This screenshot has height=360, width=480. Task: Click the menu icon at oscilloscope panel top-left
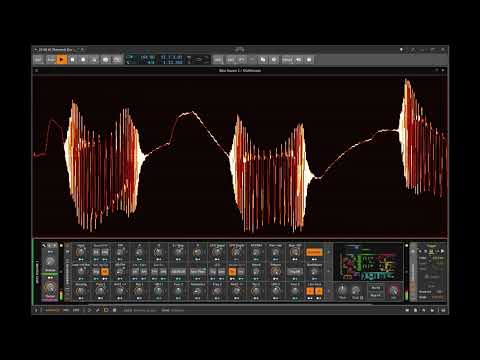click(36, 70)
